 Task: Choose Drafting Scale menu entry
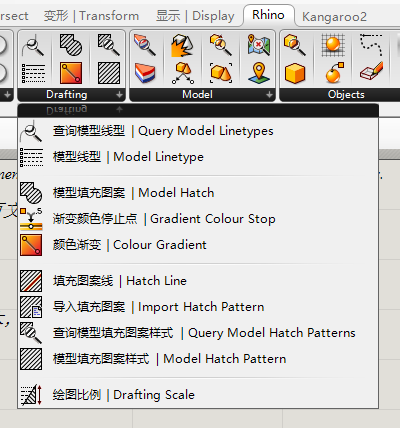(198, 395)
